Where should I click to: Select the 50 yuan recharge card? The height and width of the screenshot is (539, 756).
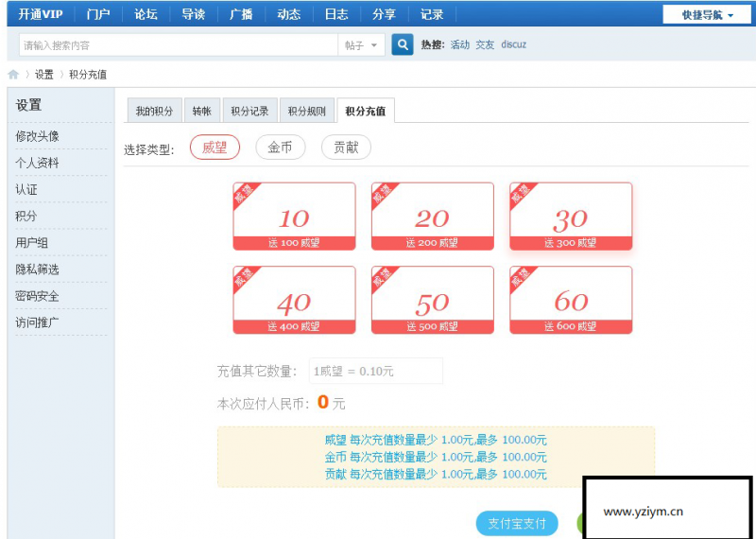pos(432,300)
